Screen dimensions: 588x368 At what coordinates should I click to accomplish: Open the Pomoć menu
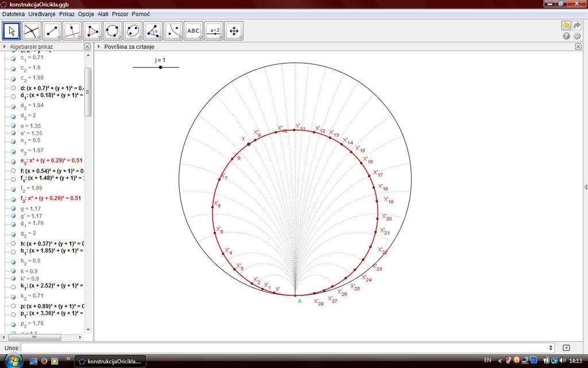141,14
